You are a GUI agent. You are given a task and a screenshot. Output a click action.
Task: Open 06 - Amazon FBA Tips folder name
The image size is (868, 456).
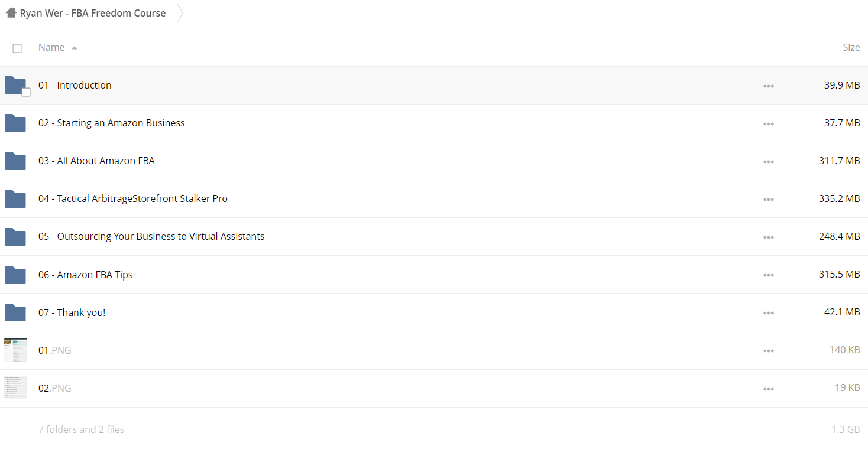pyautogui.click(x=86, y=275)
